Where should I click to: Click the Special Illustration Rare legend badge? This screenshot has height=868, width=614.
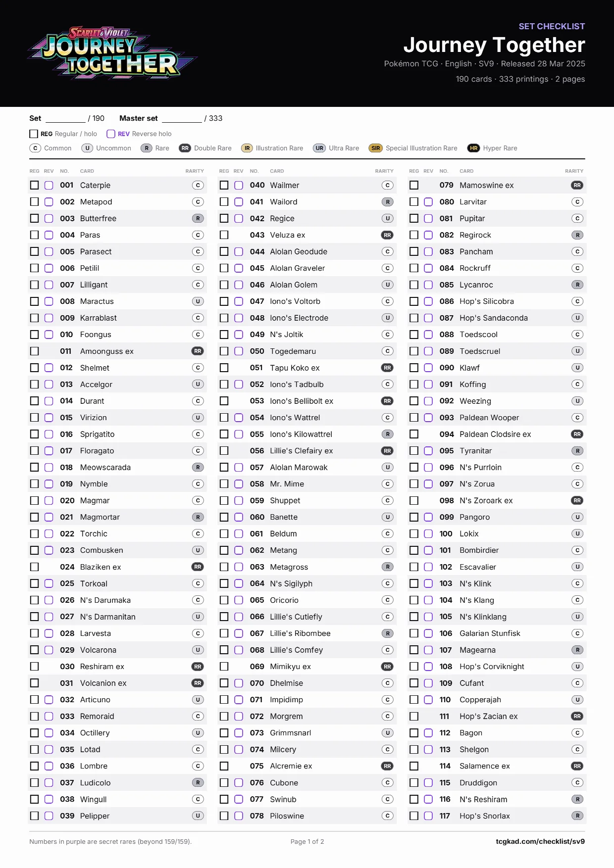point(376,148)
